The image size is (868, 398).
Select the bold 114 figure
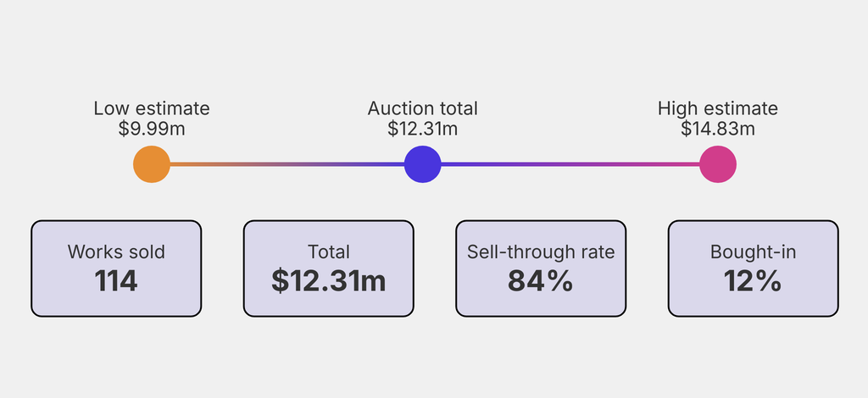[116, 281]
